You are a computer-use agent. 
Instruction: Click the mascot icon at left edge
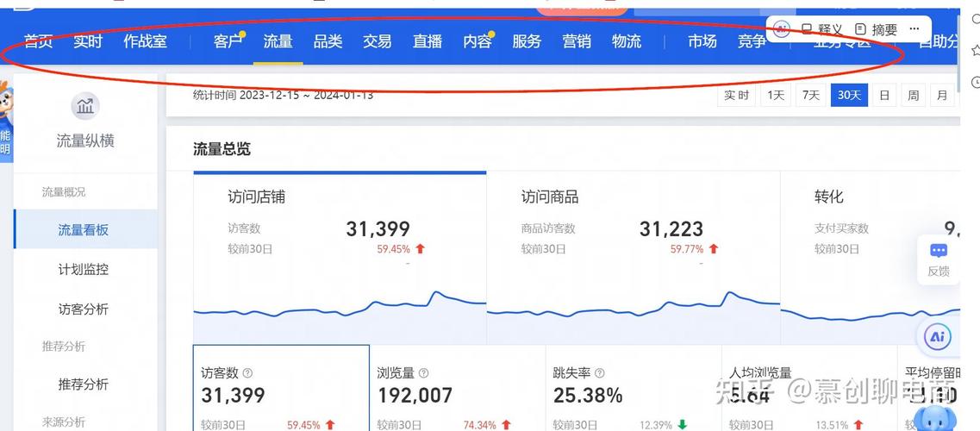[x=6, y=103]
